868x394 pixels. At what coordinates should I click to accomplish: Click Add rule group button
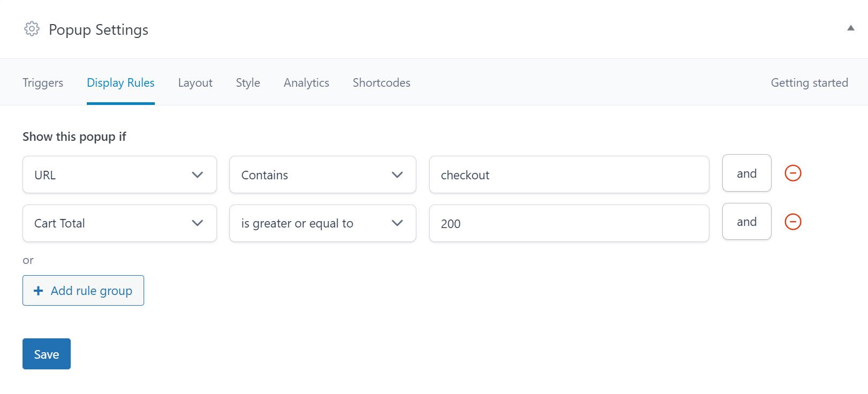(83, 290)
